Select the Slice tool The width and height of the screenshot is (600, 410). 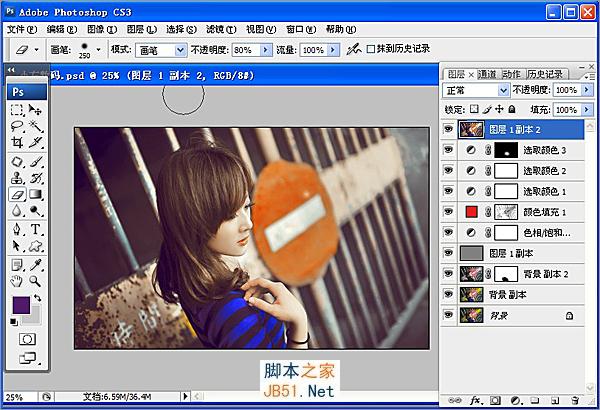click(x=36, y=142)
